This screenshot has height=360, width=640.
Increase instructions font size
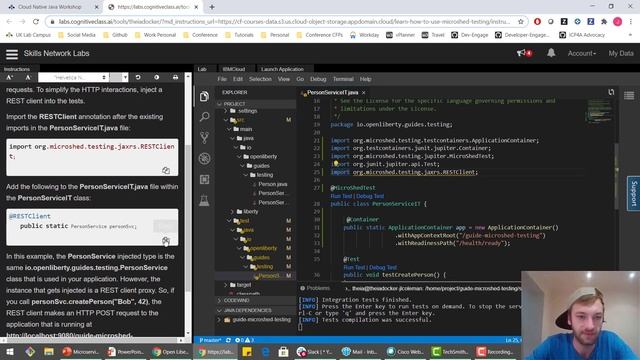[x=10, y=77]
